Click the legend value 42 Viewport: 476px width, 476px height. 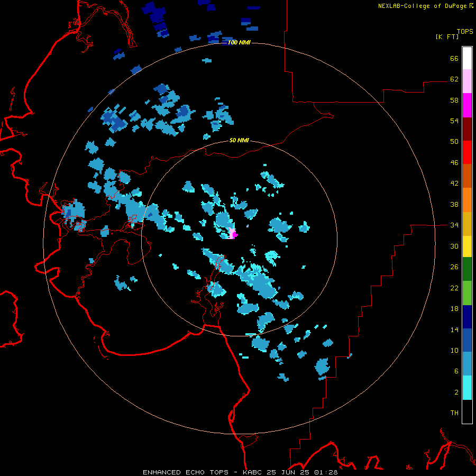[x=454, y=184]
